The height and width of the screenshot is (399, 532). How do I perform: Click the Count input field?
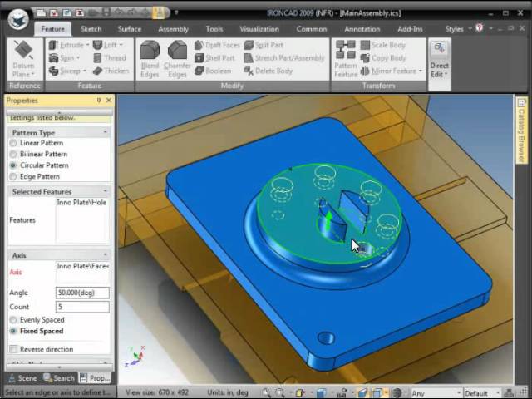(82, 307)
